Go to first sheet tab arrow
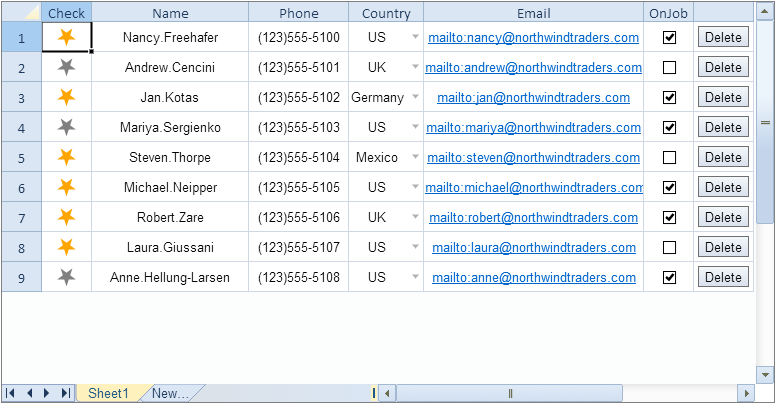This screenshot has height=404, width=776. (x=10, y=393)
